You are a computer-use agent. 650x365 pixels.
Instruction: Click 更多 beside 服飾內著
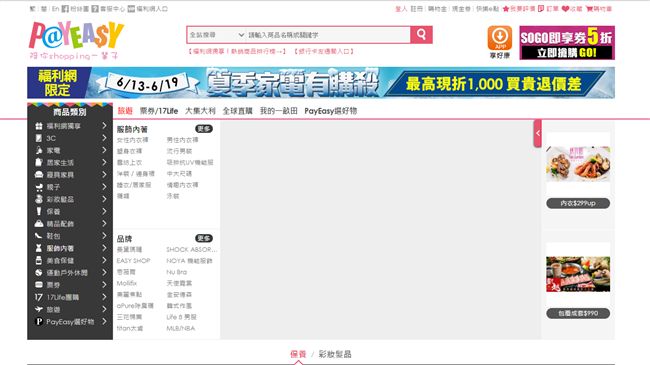[x=204, y=129]
